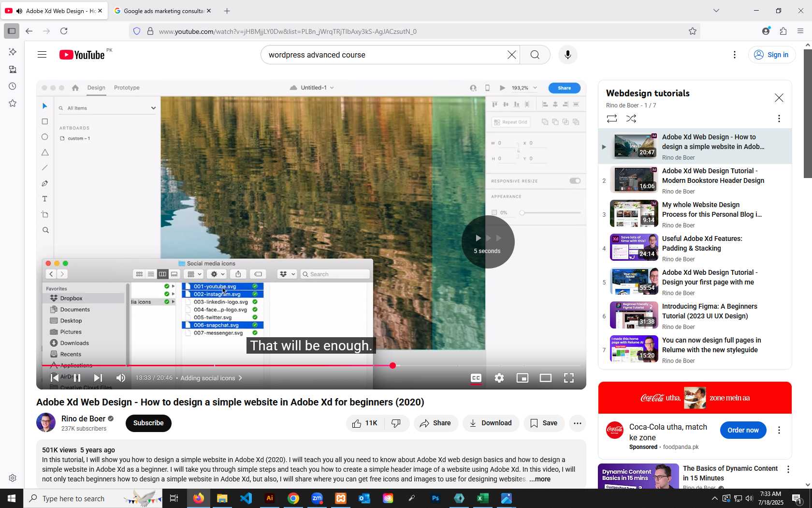Bookmark this page star icon
Viewport: 812px width, 508px height.
pyautogui.click(x=692, y=31)
